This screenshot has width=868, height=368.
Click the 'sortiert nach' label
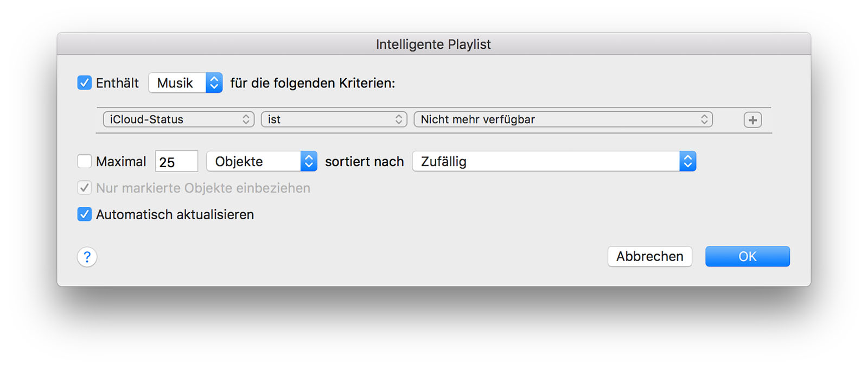click(x=365, y=161)
